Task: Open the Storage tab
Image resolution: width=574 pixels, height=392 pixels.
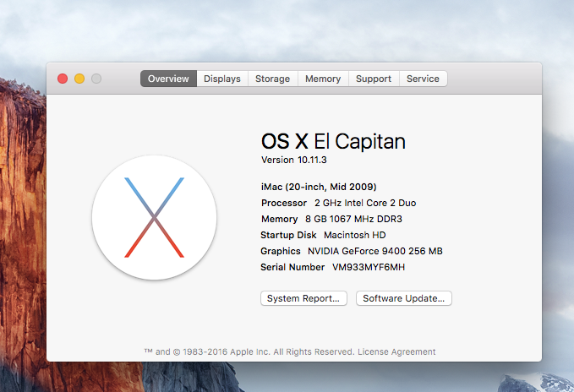Action: [x=273, y=79]
